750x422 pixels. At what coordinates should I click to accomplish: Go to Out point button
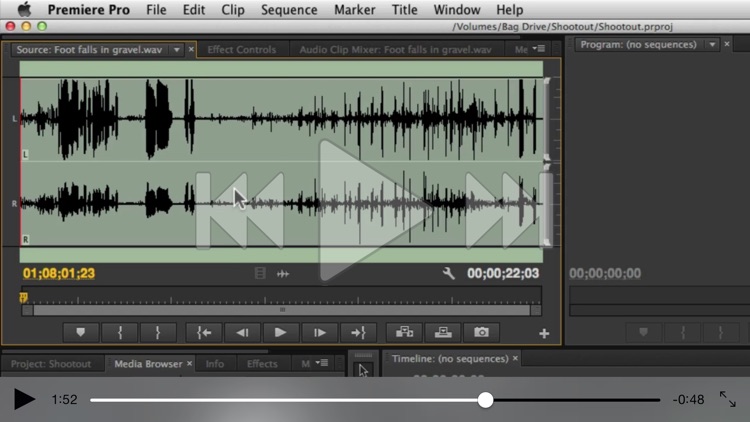(358, 333)
